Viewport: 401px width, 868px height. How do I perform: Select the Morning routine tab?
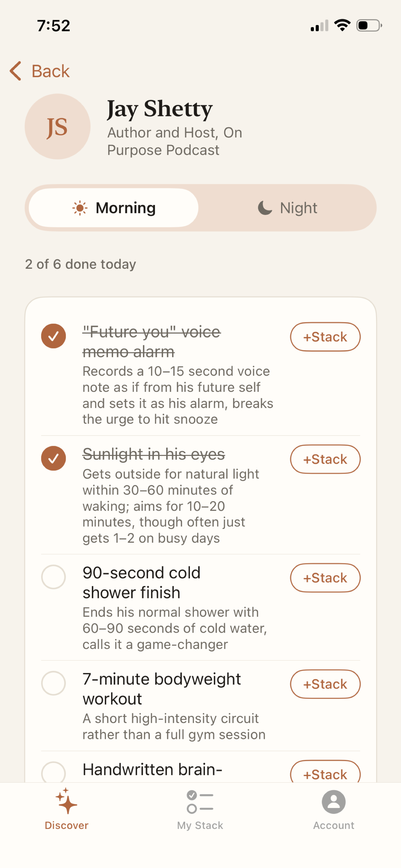pyautogui.click(x=113, y=208)
